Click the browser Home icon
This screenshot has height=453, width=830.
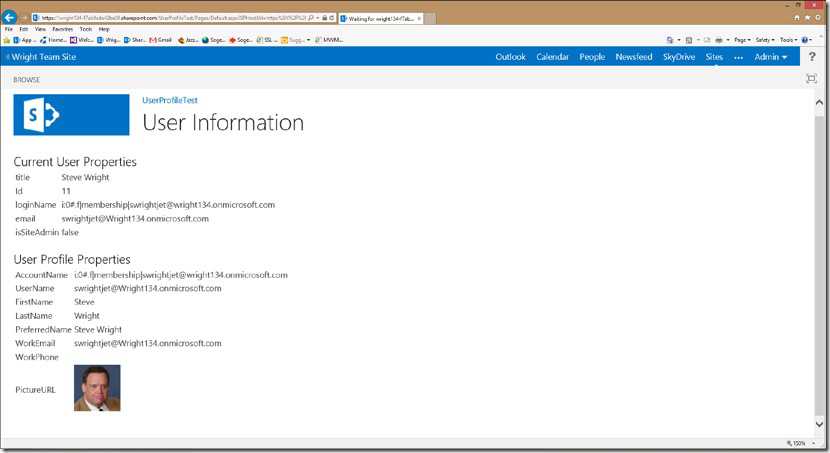(x=797, y=17)
